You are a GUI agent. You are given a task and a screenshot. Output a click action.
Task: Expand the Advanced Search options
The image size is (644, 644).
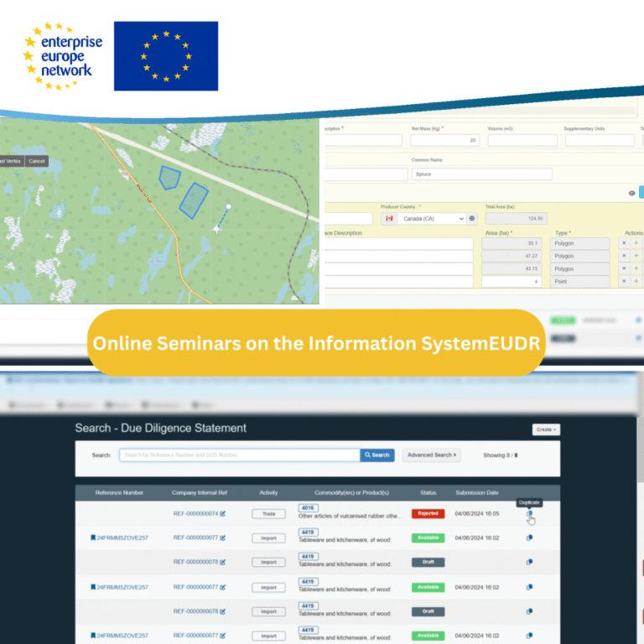click(x=432, y=454)
